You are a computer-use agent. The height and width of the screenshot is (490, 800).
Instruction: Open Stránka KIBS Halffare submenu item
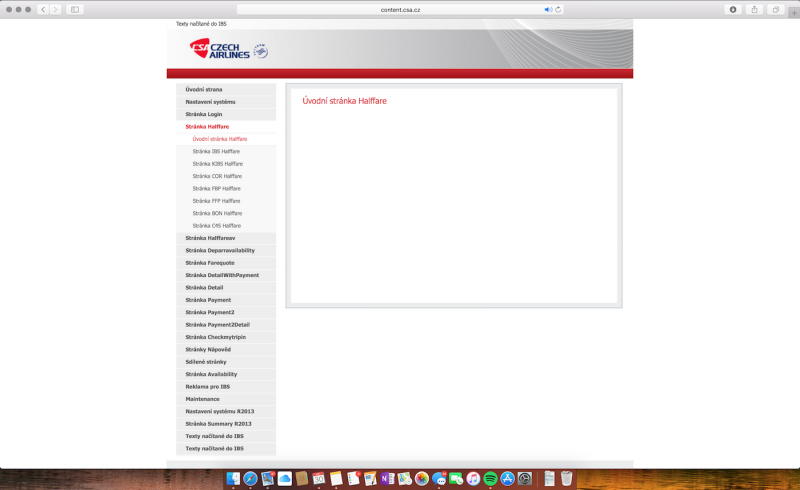point(226,164)
